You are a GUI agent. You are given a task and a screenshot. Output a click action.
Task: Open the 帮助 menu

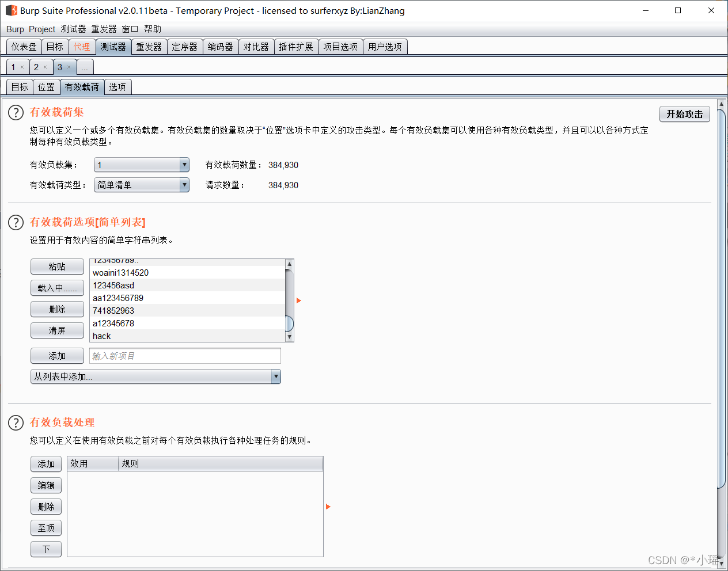click(x=153, y=29)
